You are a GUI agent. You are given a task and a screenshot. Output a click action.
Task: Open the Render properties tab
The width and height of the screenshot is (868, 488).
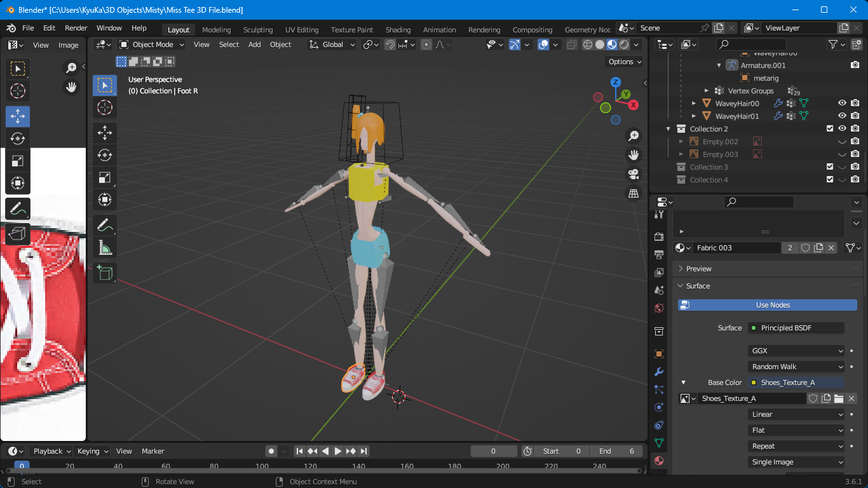[x=659, y=237]
